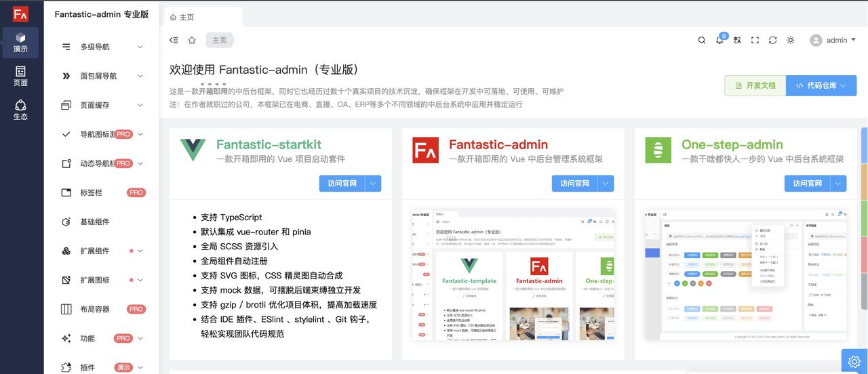Viewport: 868px width, 374px height.
Task: Enter fullscreen with the fullscreen icon
Action: 755,41
